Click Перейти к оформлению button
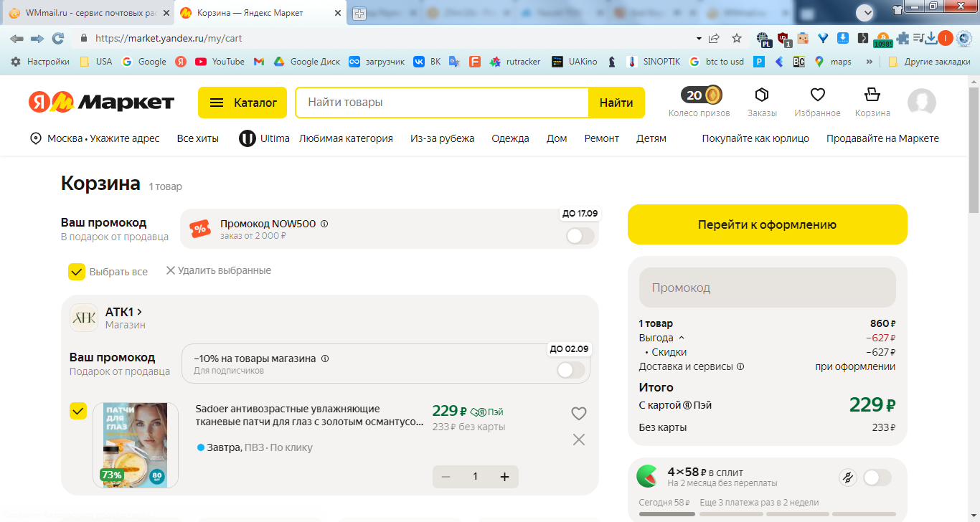 point(768,224)
